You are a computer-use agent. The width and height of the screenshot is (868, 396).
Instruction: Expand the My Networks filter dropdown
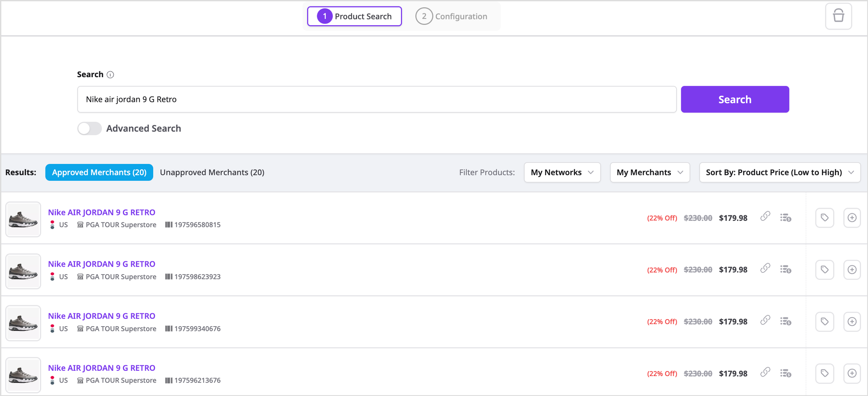(562, 172)
